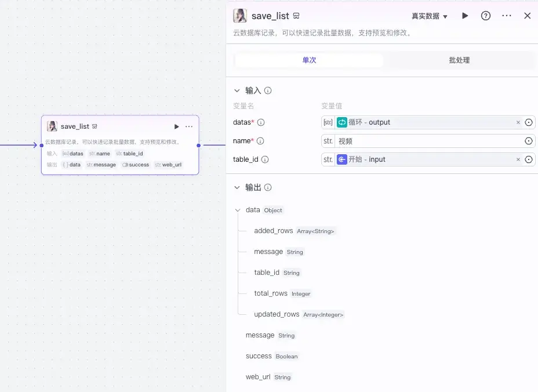Clear the table_id variable with its x button

coord(518,159)
